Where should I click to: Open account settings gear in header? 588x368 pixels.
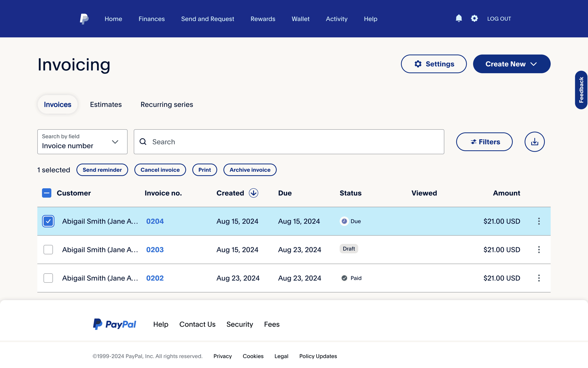click(x=474, y=18)
